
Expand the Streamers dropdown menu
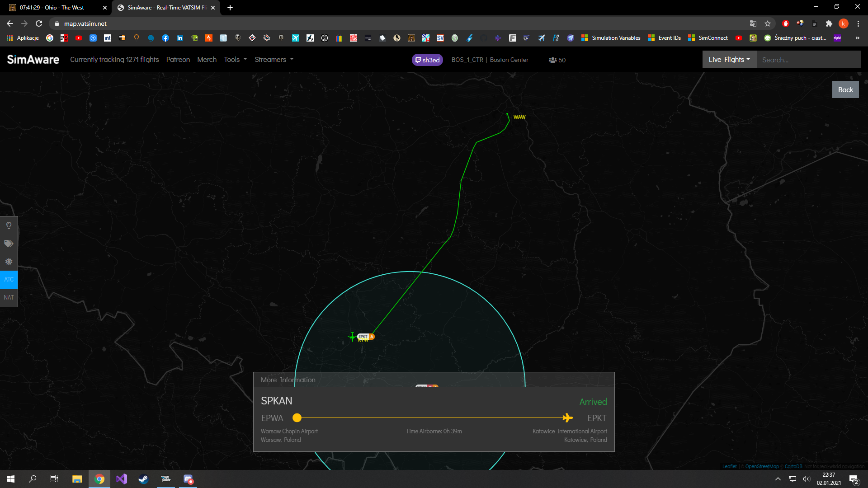point(274,60)
